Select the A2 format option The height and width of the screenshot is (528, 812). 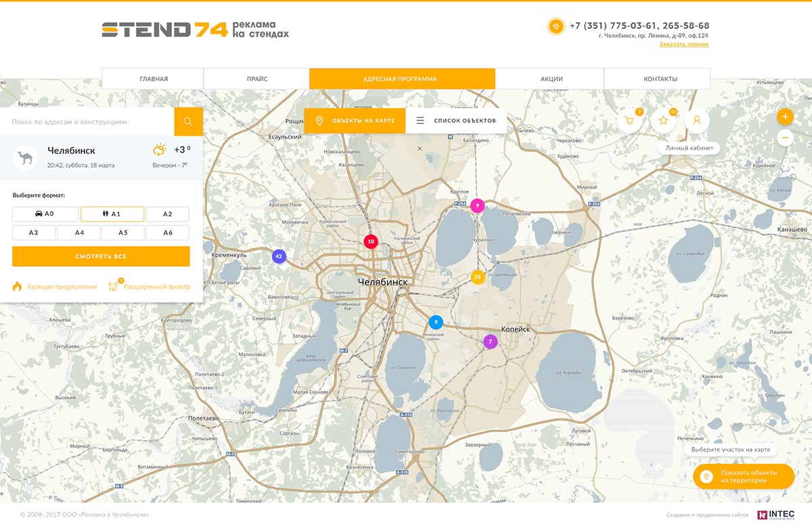[167, 214]
